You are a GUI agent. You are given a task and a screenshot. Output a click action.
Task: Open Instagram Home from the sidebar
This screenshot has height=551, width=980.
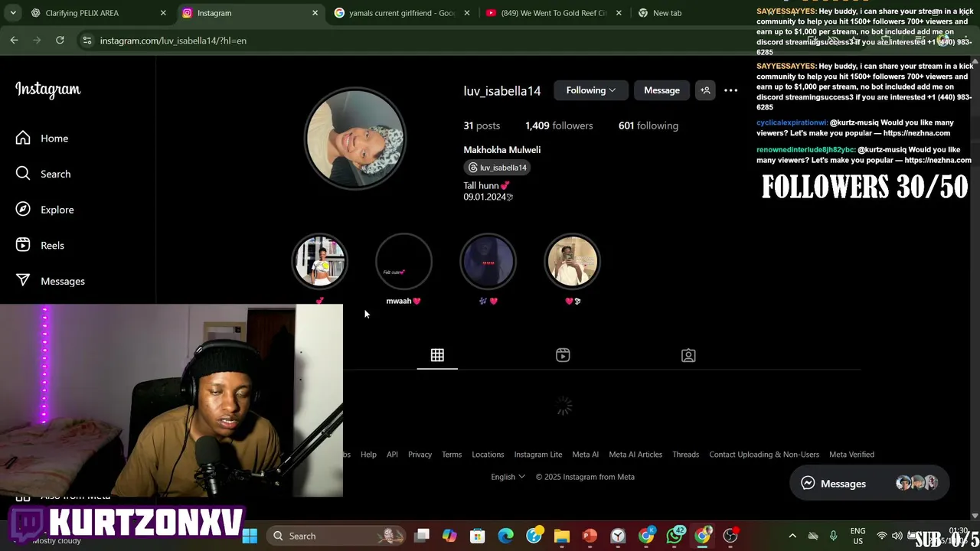tap(42, 139)
